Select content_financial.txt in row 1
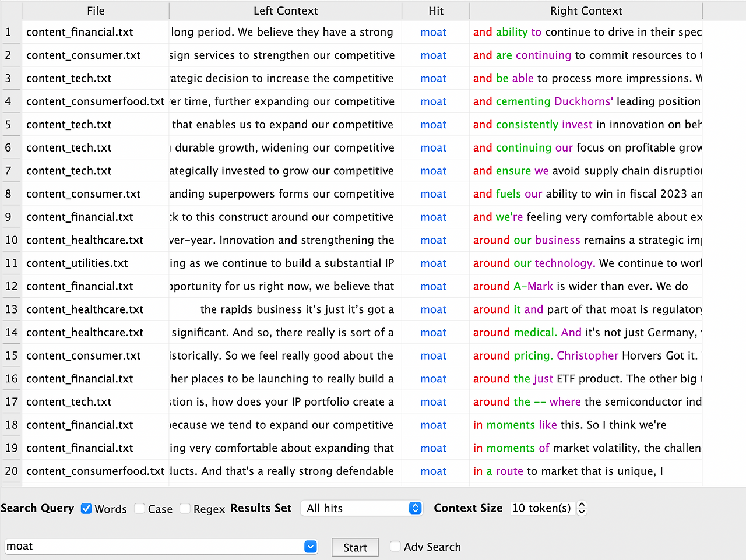Image resolution: width=746 pixels, height=560 pixels. coord(80,33)
